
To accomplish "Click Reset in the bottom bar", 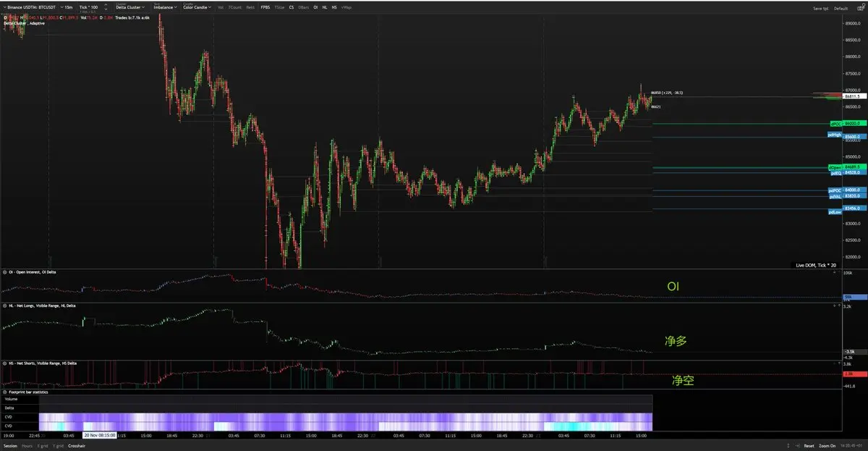I will pos(809,446).
